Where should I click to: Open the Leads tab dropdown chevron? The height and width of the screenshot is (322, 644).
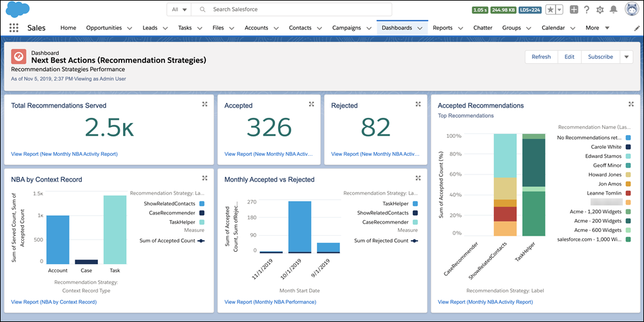(165, 28)
